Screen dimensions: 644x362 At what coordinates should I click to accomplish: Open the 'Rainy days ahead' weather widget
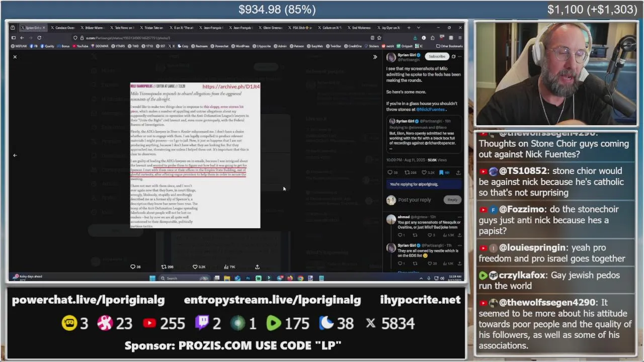point(28,278)
